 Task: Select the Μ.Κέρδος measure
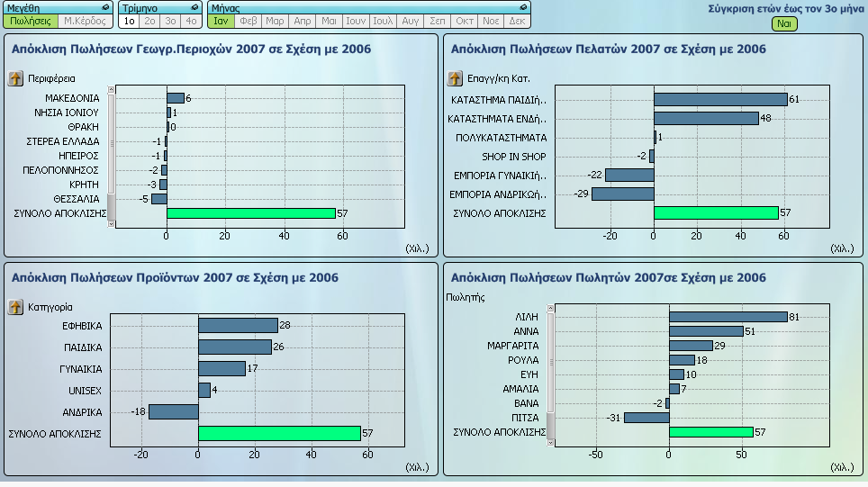click(x=85, y=21)
